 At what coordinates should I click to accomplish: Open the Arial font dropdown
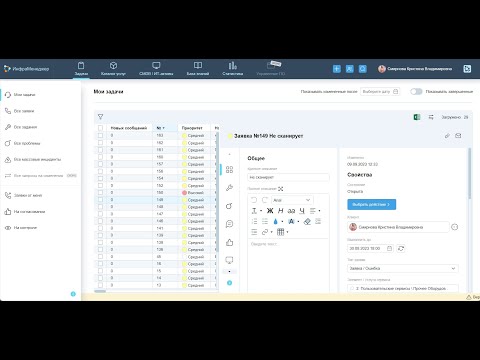[x=292, y=200]
